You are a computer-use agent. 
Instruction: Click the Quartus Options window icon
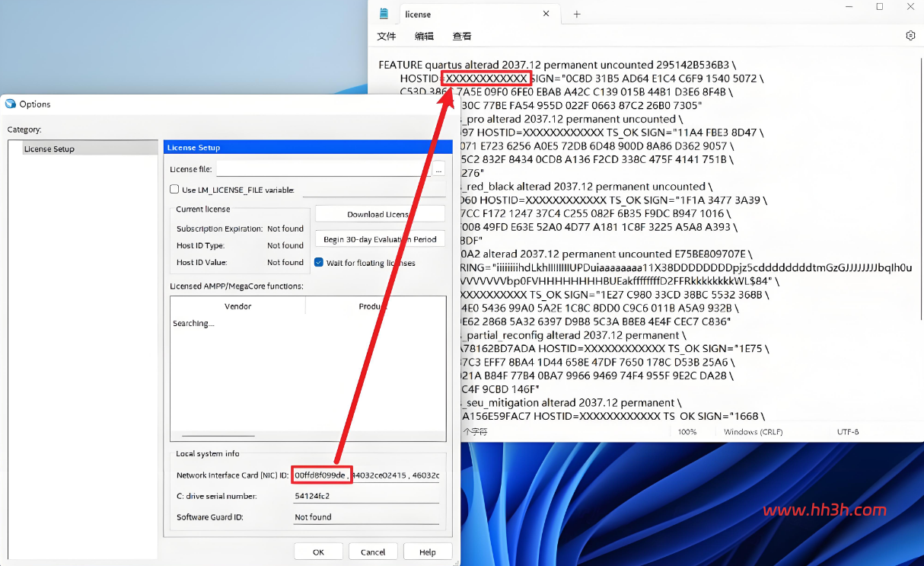(11, 104)
